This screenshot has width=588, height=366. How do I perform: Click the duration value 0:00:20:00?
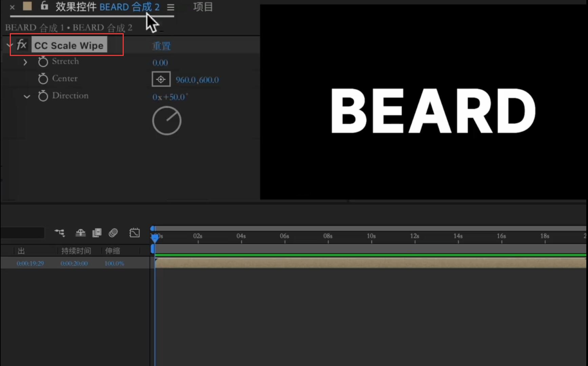point(74,263)
